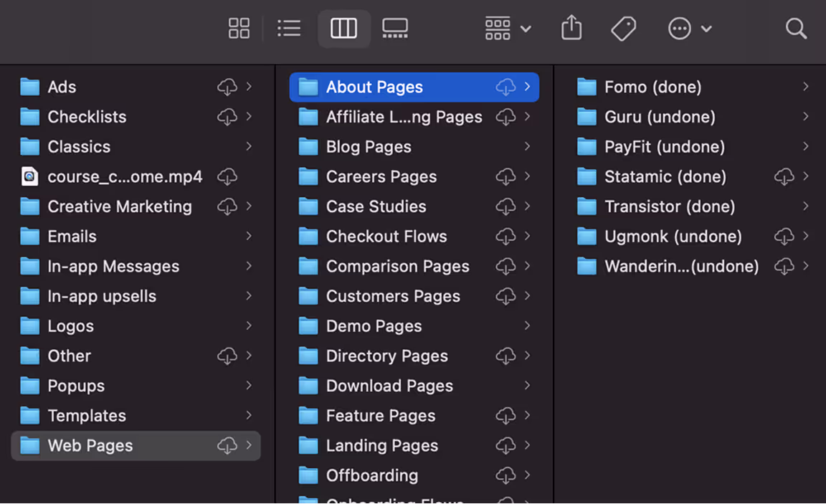
Task: Open the More actions ellipsis menu
Action: point(690,29)
